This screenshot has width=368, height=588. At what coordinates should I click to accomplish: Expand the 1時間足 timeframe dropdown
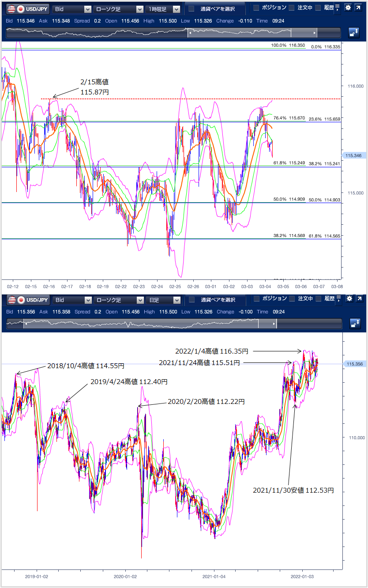(x=163, y=9)
